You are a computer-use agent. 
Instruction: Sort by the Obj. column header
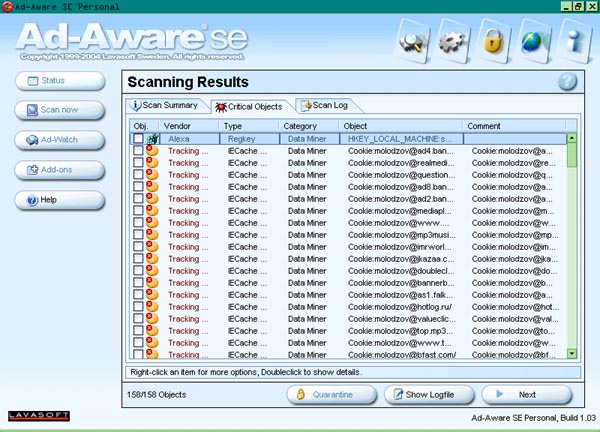pyautogui.click(x=145, y=126)
